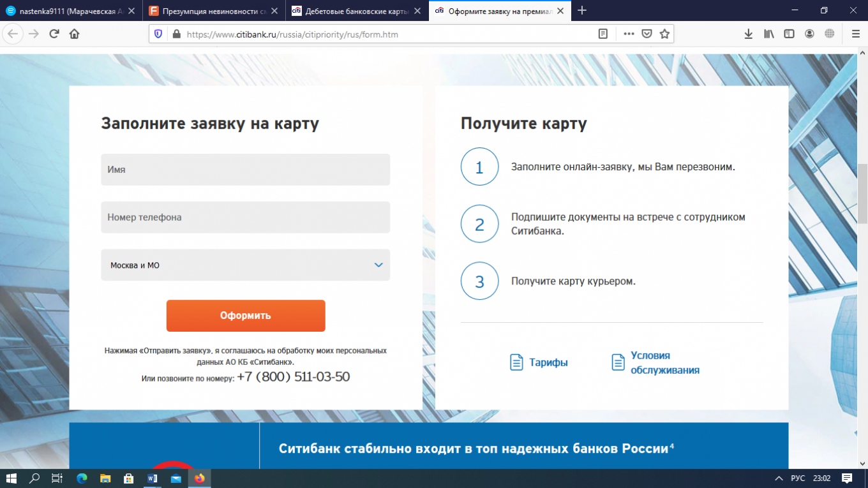Bookmark this page with the star icon
The height and width of the screenshot is (488, 868).
[664, 34]
